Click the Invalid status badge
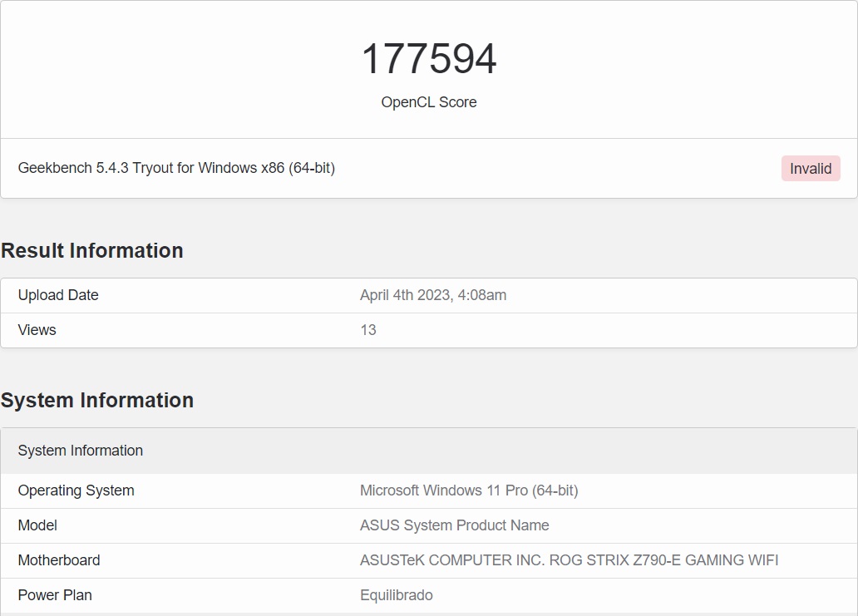This screenshot has height=616, width=858. (x=810, y=169)
